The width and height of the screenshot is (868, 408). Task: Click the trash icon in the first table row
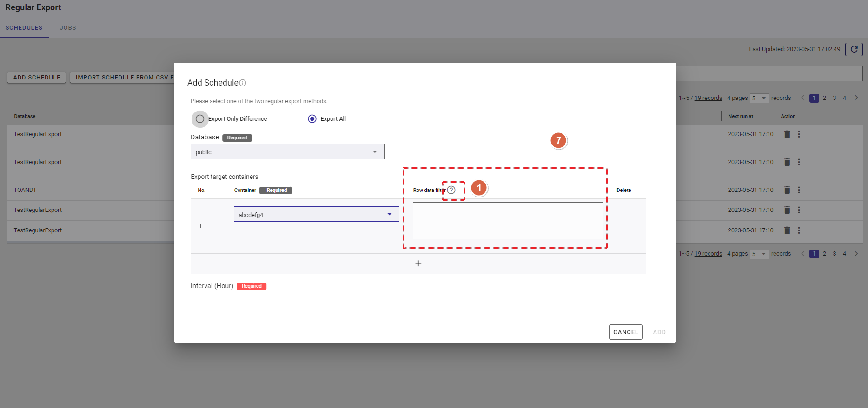coord(787,134)
